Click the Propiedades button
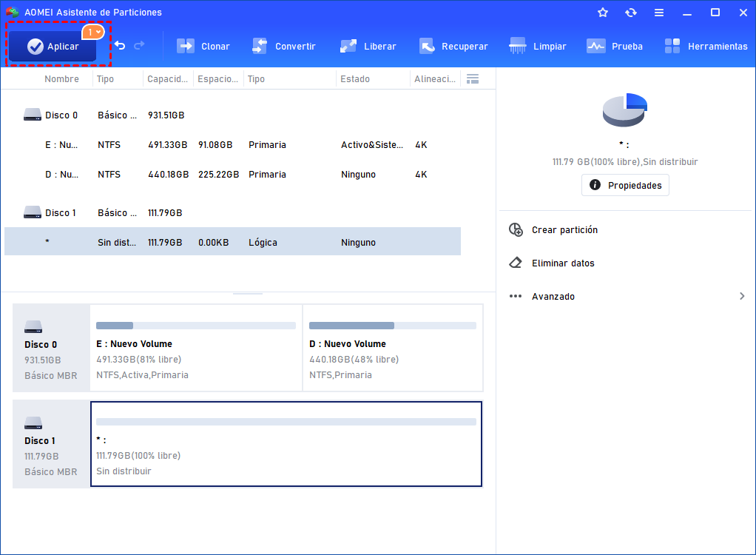 [x=625, y=185]
